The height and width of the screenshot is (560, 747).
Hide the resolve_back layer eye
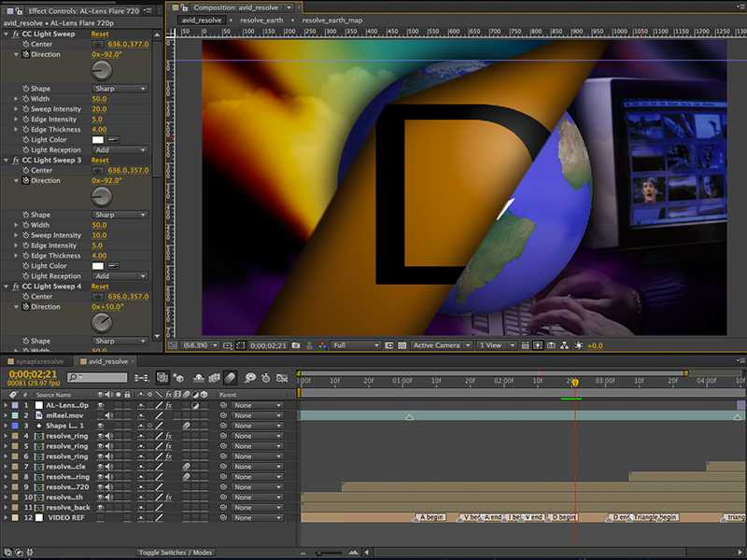(x=101, y=507)
